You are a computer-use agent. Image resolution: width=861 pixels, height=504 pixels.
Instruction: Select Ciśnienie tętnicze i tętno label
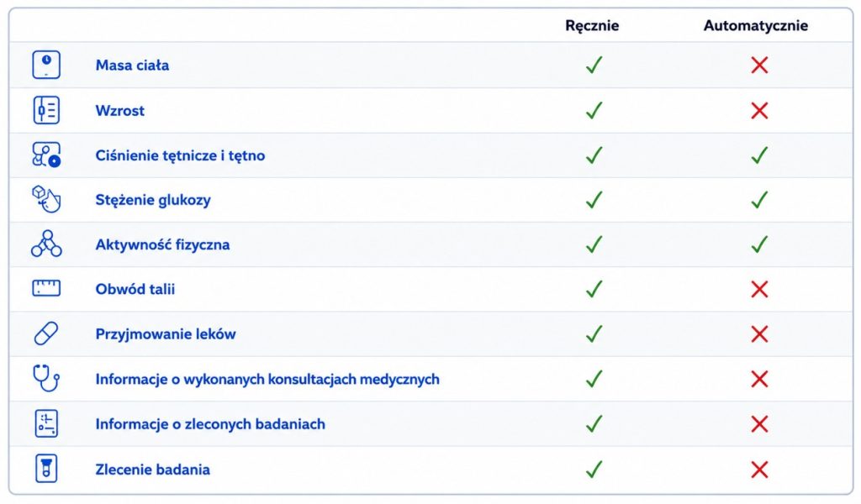tap(180, 155)
